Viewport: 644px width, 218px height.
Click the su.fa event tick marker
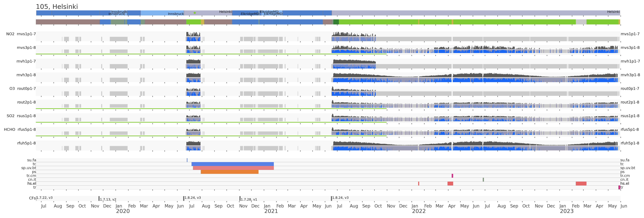(x=187, y=160)
